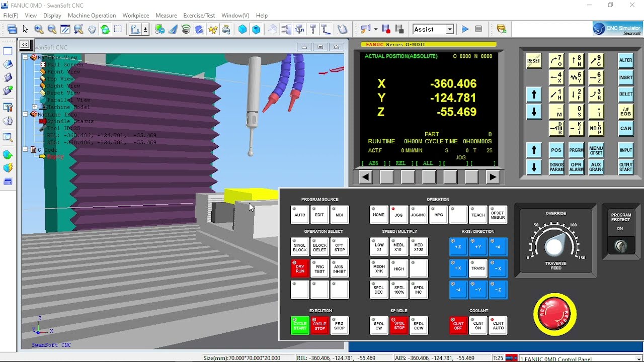Collapse the Machine Info tree node
This screenshot has height=362, width=644.
click(25, 115)
